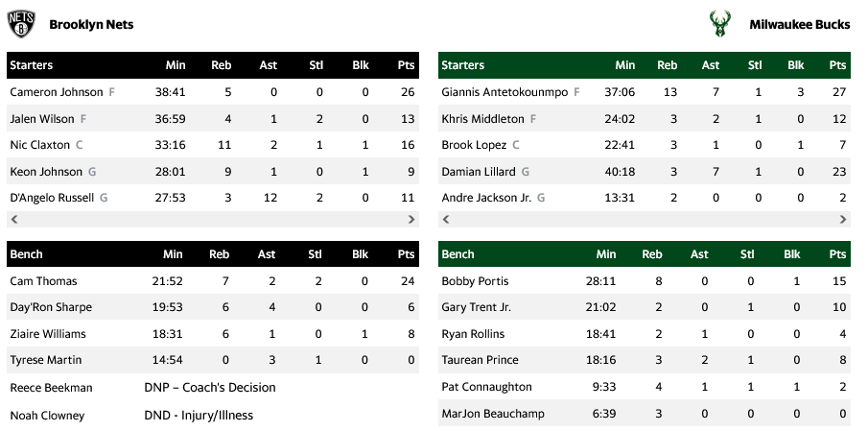868x431 pixels.
Task: Click the Brooklyn Nets team name
Action: 91,24
